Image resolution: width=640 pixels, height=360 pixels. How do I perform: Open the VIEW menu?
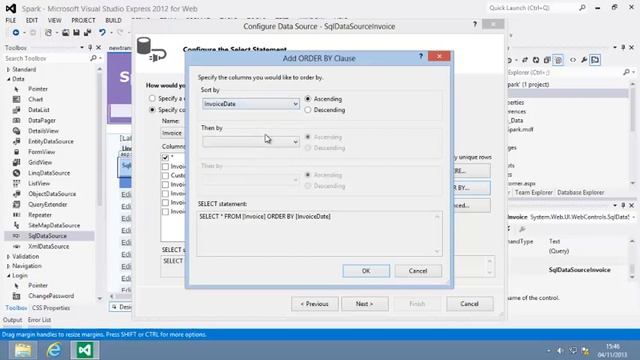tap(54, 20)
